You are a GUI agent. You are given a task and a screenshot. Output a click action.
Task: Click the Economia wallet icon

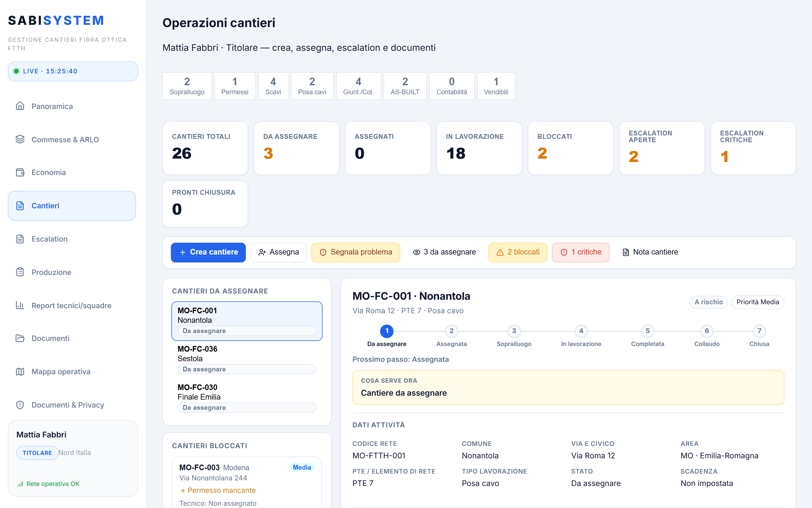[x=20, y=172]
